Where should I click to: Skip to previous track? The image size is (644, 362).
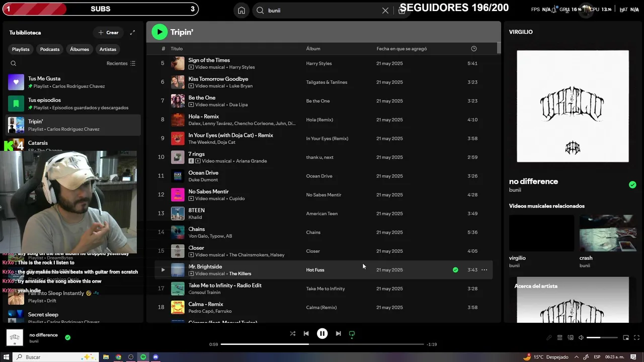(306, 333)
